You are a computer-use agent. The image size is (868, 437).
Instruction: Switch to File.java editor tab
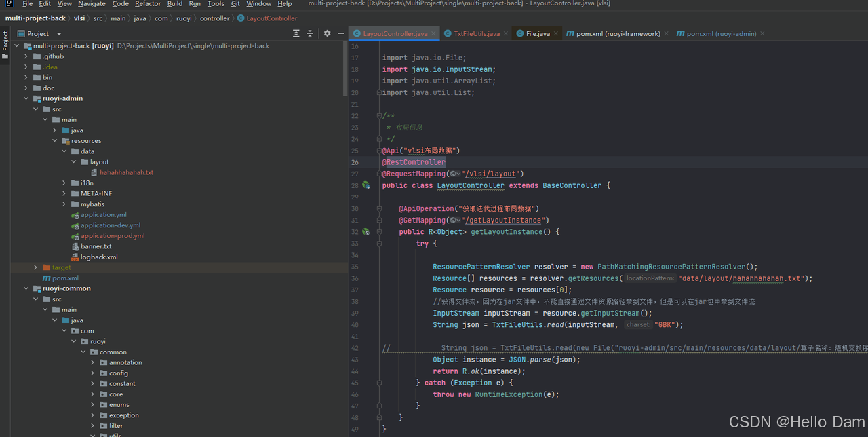[x=538, y=33]
